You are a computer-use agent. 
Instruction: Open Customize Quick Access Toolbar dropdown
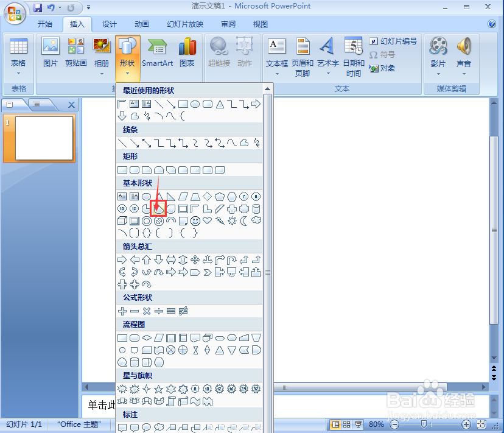[x=88, y=7]
